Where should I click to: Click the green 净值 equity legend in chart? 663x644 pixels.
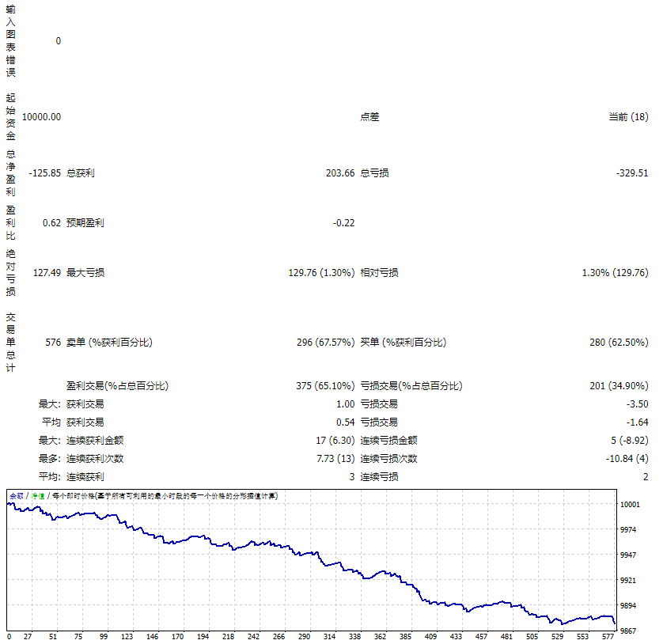pyautogui.click(x=38, y=496)
